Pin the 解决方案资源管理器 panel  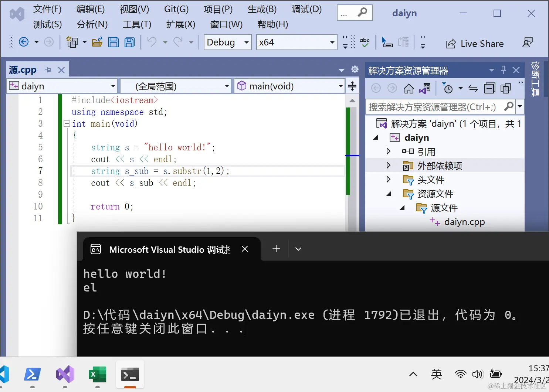click(x=503, y=70)
